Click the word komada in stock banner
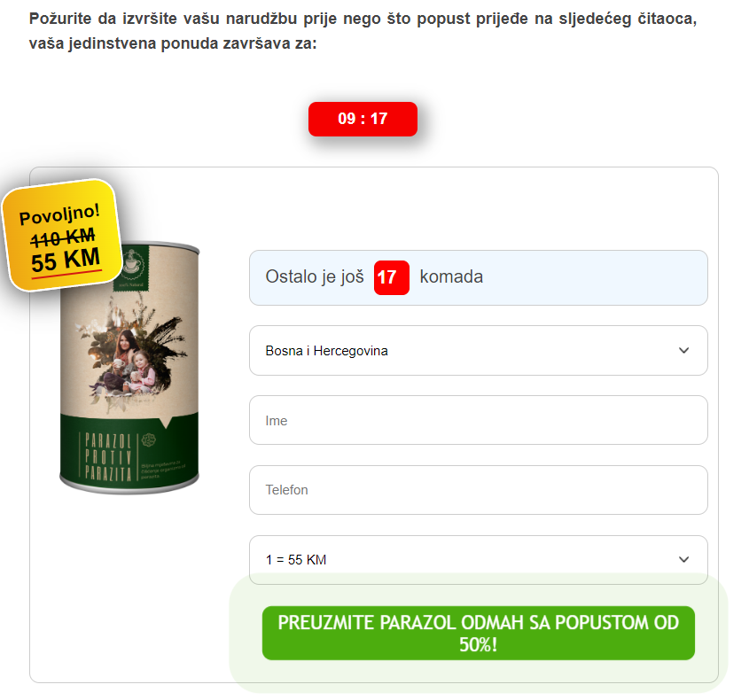Viewport: 749px width, 700px height. (451, 277)
